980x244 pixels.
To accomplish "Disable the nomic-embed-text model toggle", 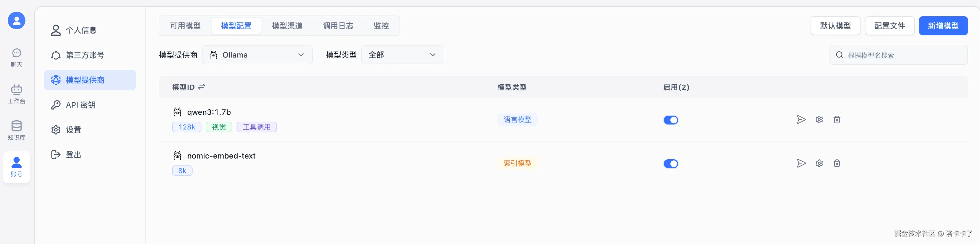I will pyautogui.click(x=671, y=164).
